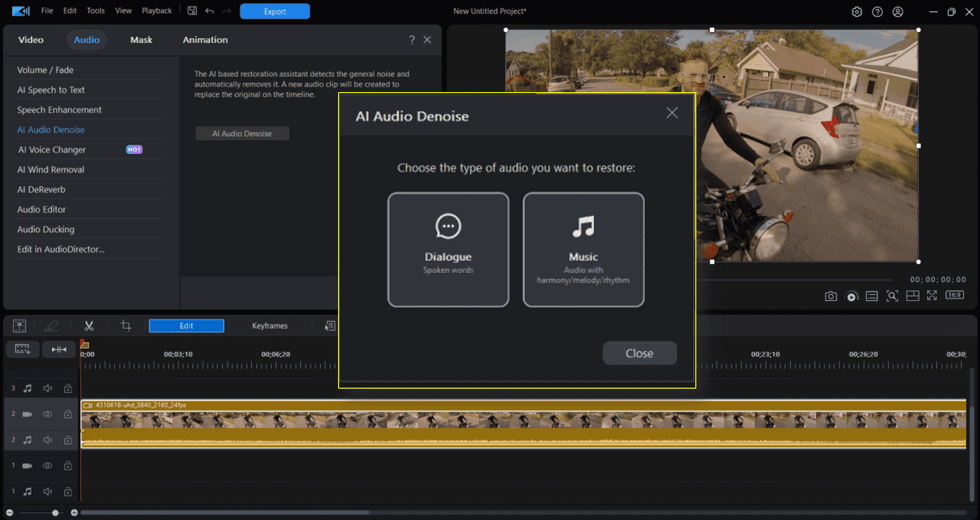Click the render preview play icon
This screenshot has height=520, width=980.
tap(852, 296)
